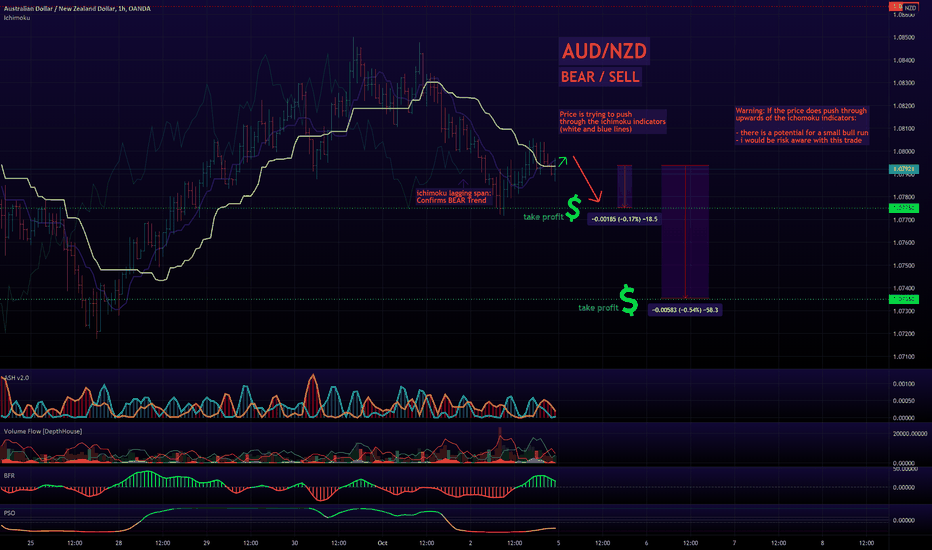Image resolution: width=932 pixels, height=550 pixels.
Task: Click the 1.07200 price axis label
Action: 903,334
